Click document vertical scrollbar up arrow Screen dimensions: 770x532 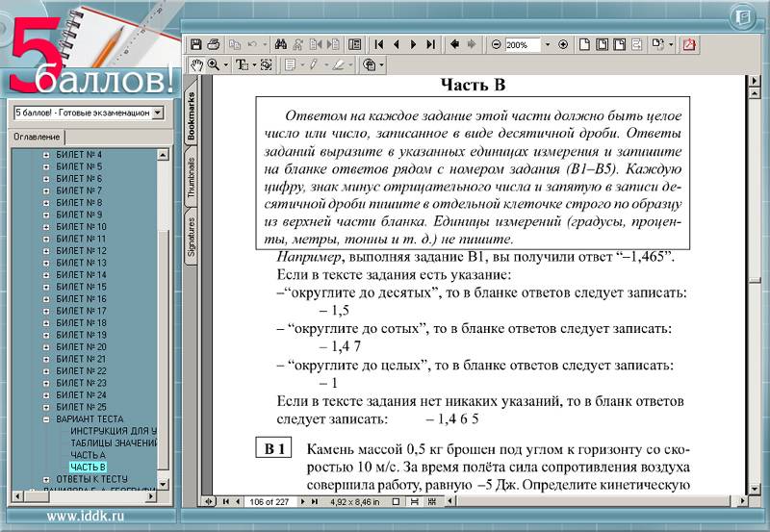pos(755,91)
